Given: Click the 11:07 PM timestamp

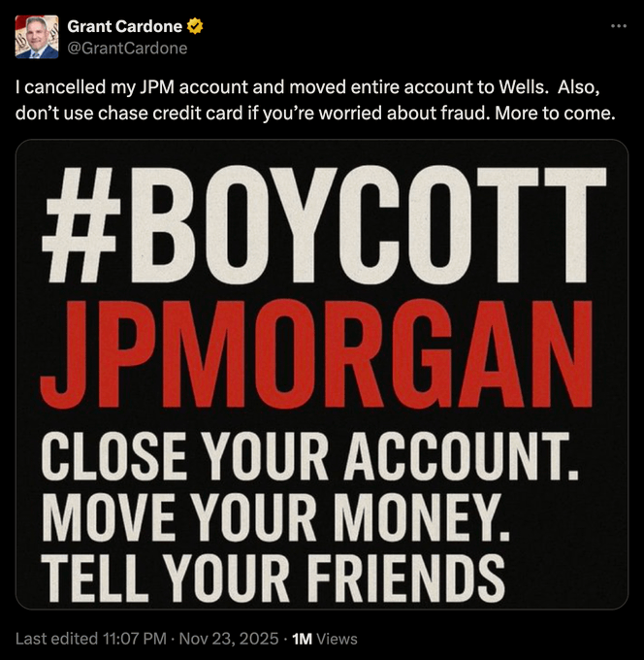Looking at the screenshot, I should (x=135, y=639).
